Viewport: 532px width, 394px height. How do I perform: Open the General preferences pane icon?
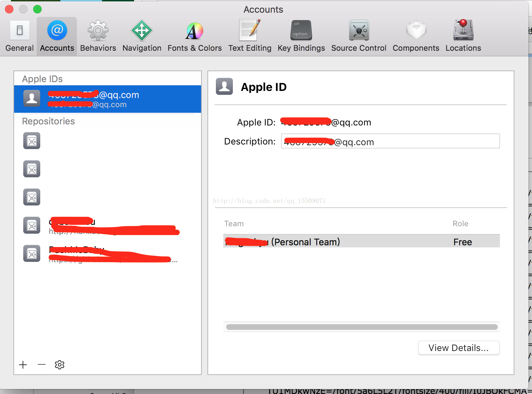click(x=20, y=30)
